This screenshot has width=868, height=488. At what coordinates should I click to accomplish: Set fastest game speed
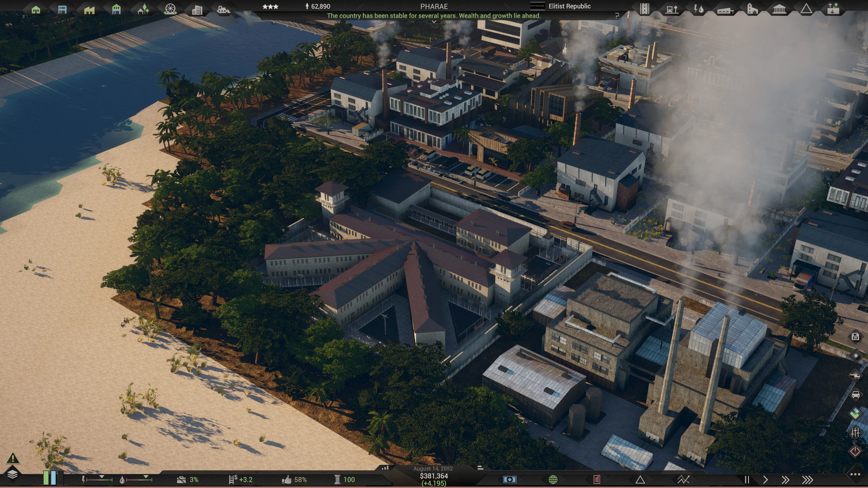click(807, 480)
